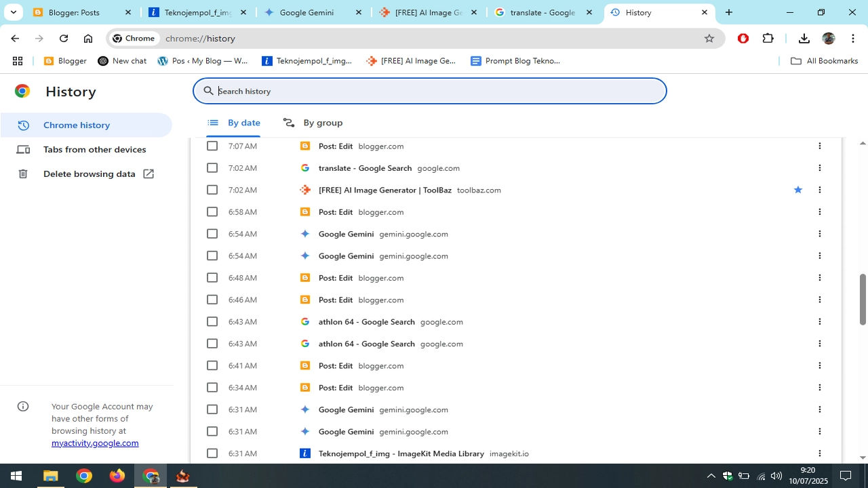
Task: Open the Prompt Blog Tekno bookmark
Action: [x=515, y=61]
